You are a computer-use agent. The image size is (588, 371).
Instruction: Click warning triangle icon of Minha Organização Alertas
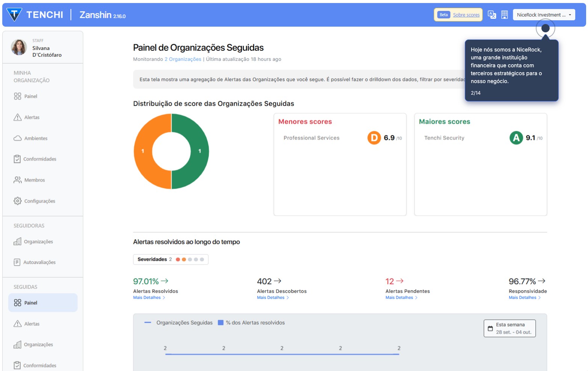[18, 117]
